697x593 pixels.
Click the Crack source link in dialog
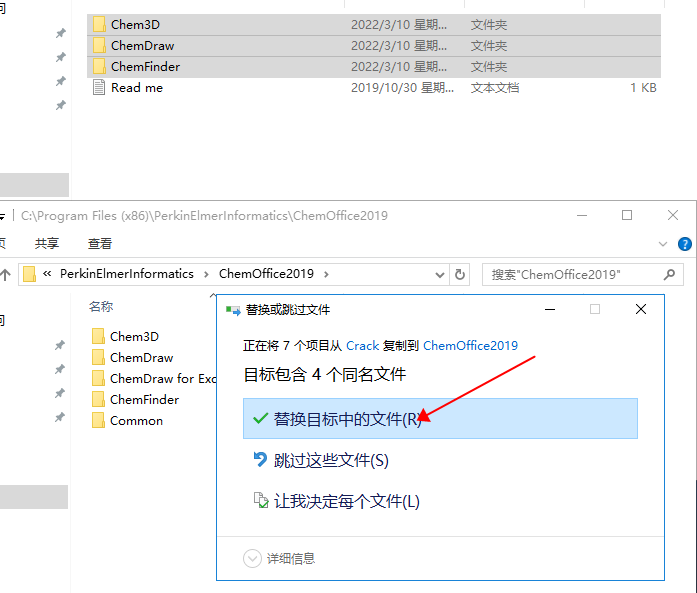(362, 345)
